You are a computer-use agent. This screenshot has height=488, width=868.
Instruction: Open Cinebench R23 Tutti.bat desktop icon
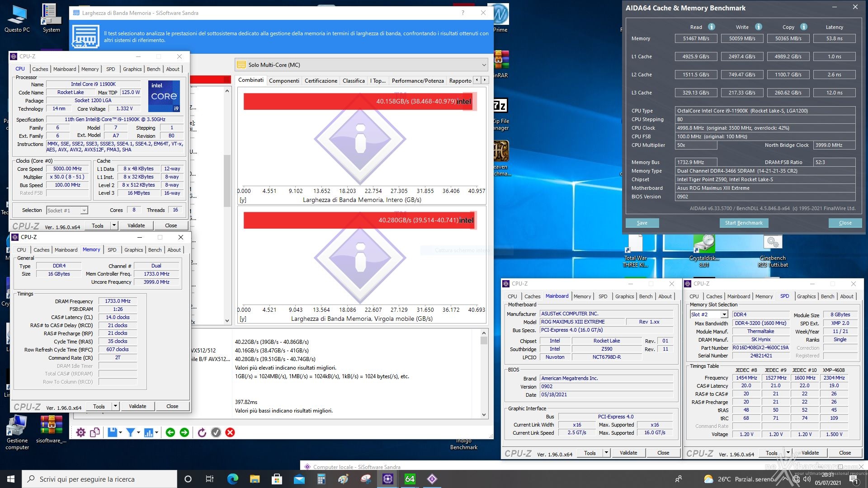click(x=773, y=251)
